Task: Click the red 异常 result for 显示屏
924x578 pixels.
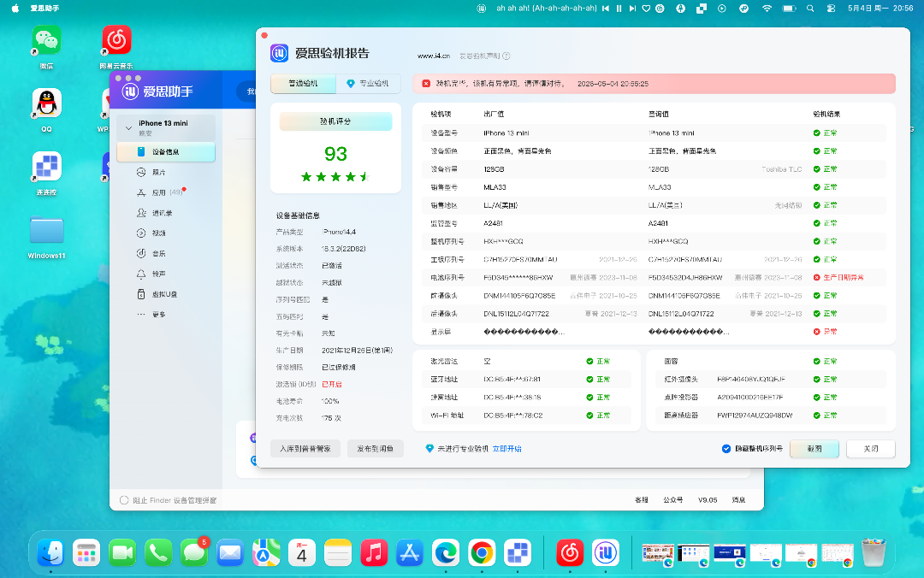Action: click(825, 332)
